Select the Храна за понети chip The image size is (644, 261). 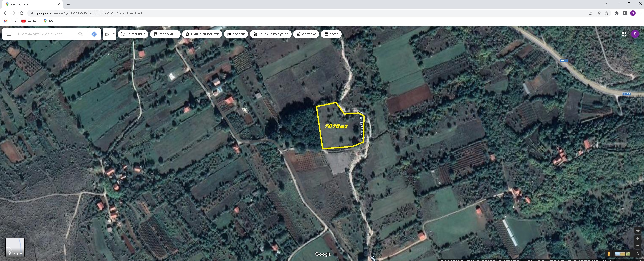click(x=202, y=34)
